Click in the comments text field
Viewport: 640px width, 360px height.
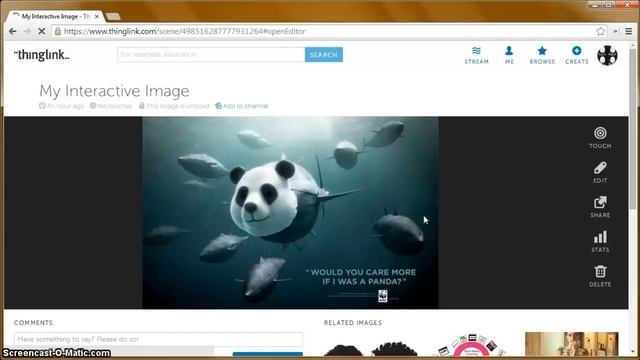tap(158, 339)
